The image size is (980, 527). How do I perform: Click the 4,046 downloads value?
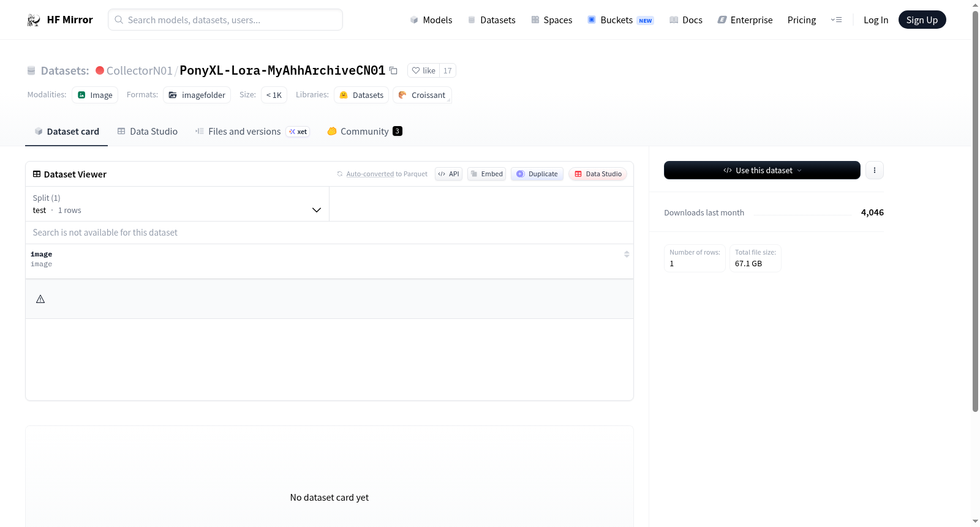872,212
